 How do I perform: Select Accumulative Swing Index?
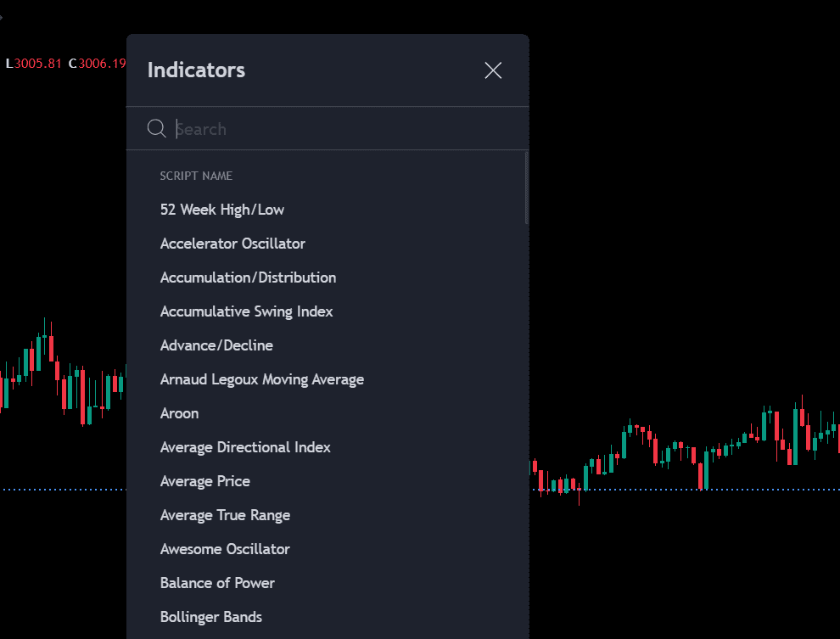(246, 311)
